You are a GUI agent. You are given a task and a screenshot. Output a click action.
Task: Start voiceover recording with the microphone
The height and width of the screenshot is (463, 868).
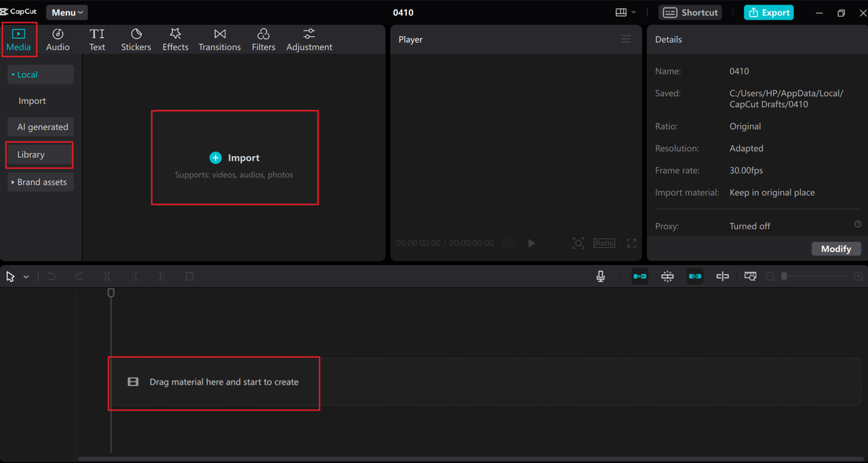[x=601, y=277]
